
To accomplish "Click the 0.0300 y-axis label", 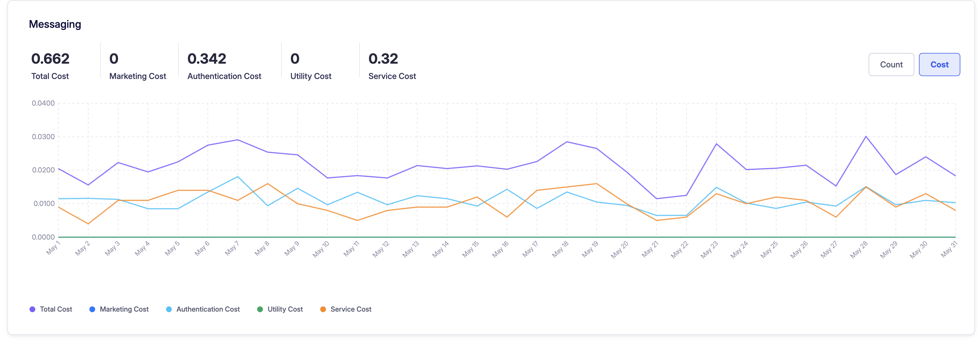I will [x=43, y=137].
